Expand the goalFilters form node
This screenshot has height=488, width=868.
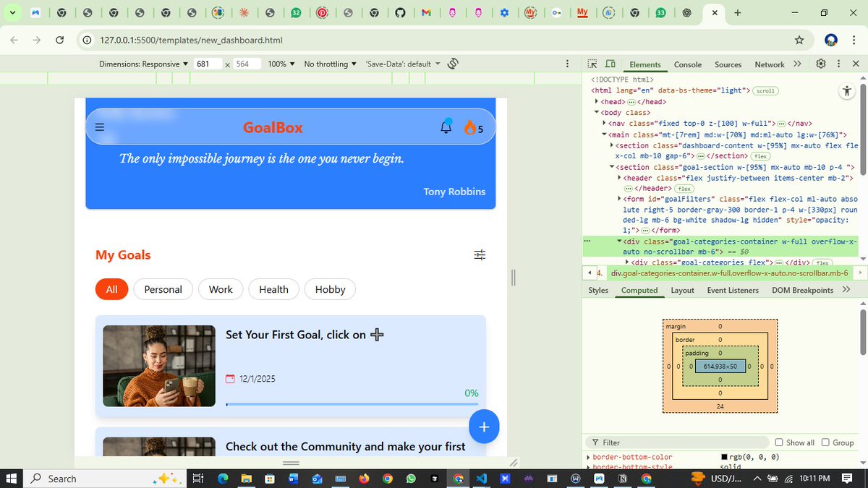point(619,199)
